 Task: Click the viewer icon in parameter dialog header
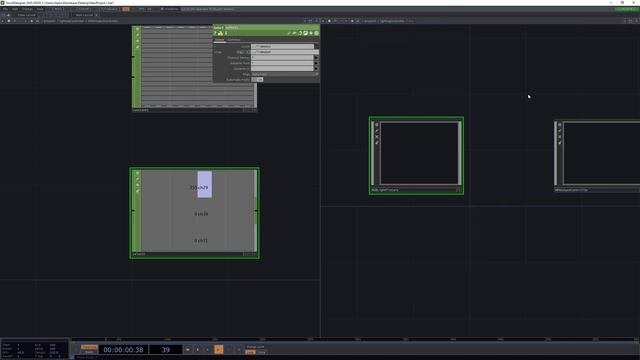point(305,33)
